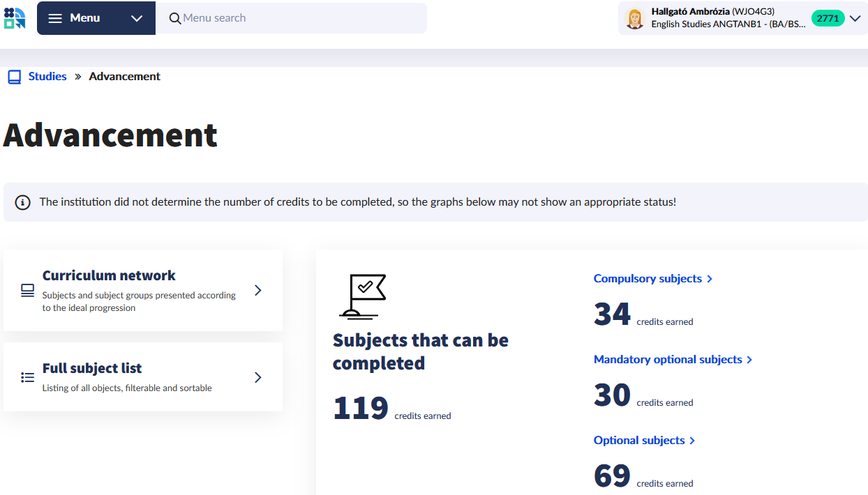This screenshot has height=495, width=868.
Task: Open the Optional subjects link
Action: click(639, 441)
